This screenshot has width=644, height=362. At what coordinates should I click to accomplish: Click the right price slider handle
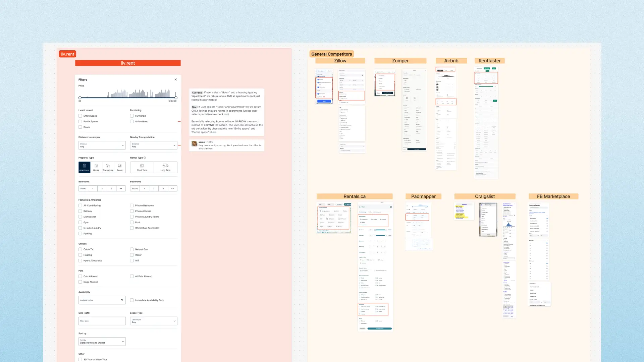click(176, 98)
